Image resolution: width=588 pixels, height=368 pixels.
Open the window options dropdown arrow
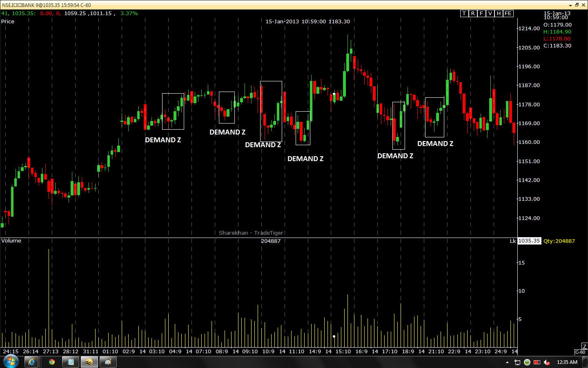570,5
